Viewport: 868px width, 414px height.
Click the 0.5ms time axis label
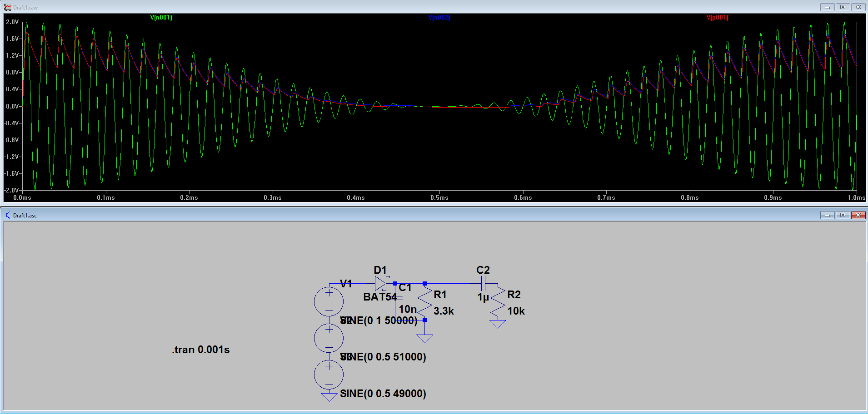(x=439, y=198)
